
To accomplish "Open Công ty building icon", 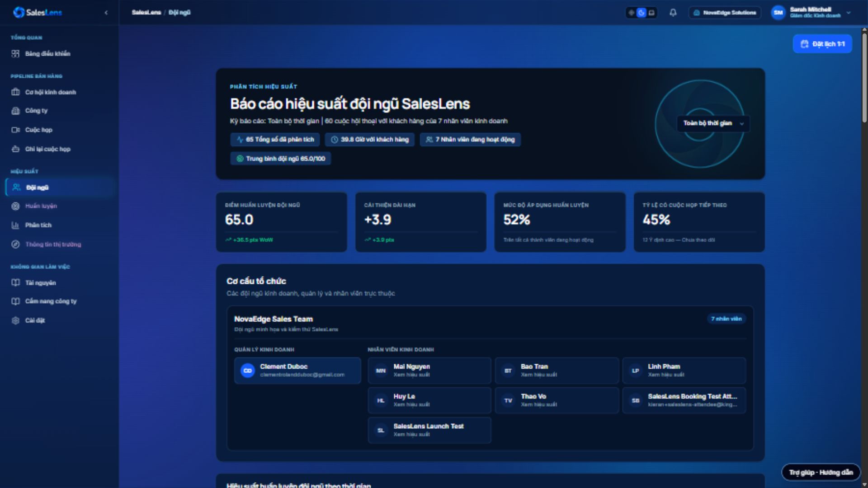I will pos(16,111).
